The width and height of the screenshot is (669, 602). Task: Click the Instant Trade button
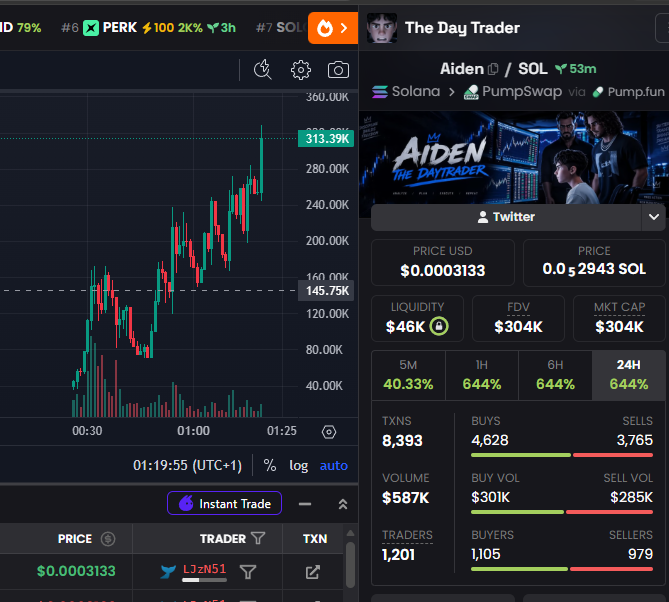[224, 503]
